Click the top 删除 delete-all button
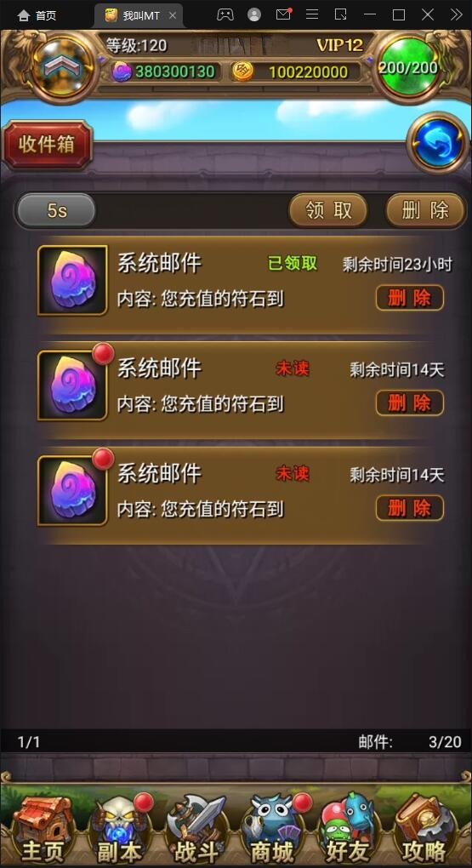The height and width of the screenshot is (868, 472). (425, 210)
